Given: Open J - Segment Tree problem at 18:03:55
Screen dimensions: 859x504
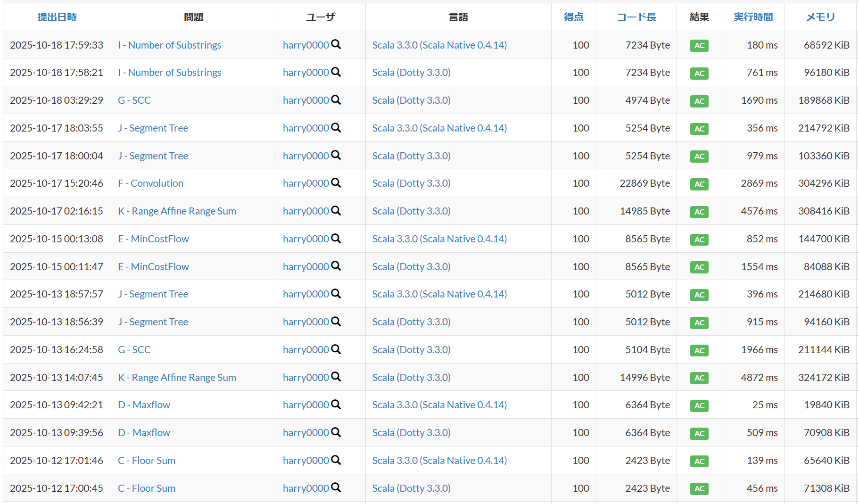Looking at the screenshot, I should pos(153,128).
